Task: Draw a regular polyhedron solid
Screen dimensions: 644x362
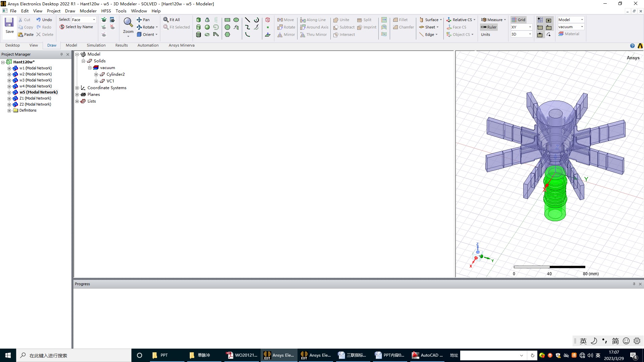Action: pos(199,35)
